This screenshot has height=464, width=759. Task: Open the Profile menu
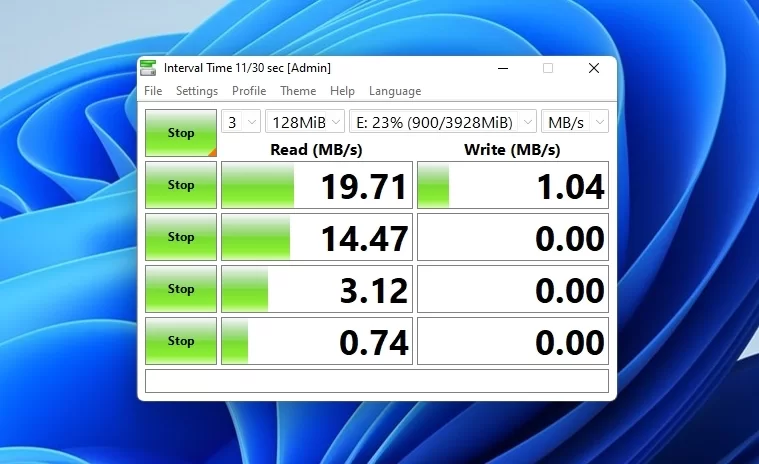[x=249, y=91]
